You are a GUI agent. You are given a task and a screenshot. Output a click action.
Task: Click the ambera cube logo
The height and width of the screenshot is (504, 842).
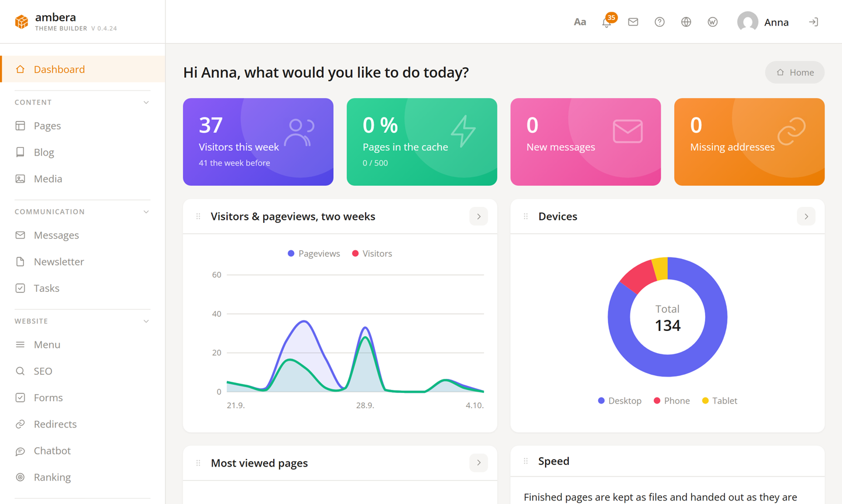point(22,22)
